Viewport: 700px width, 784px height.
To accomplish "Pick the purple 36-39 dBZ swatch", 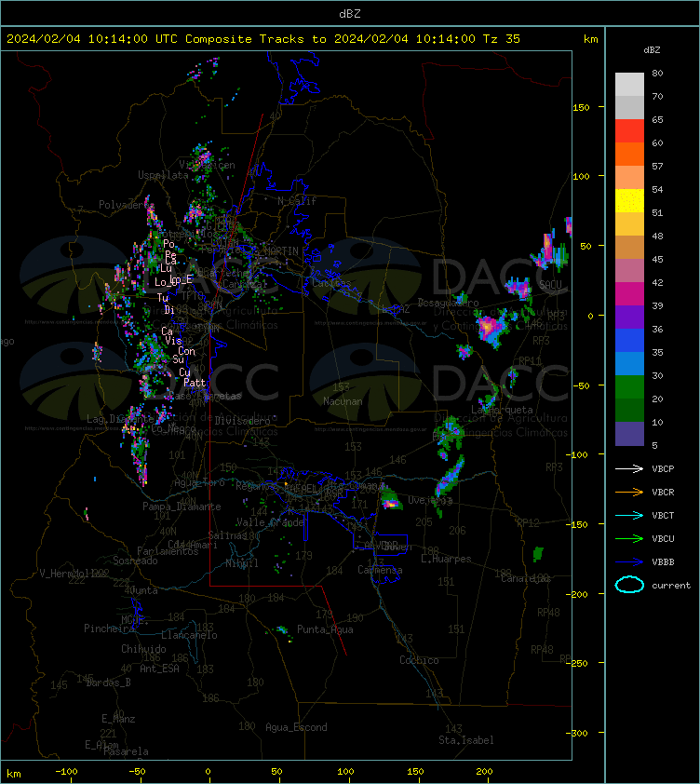I will (x=629, y=317).
